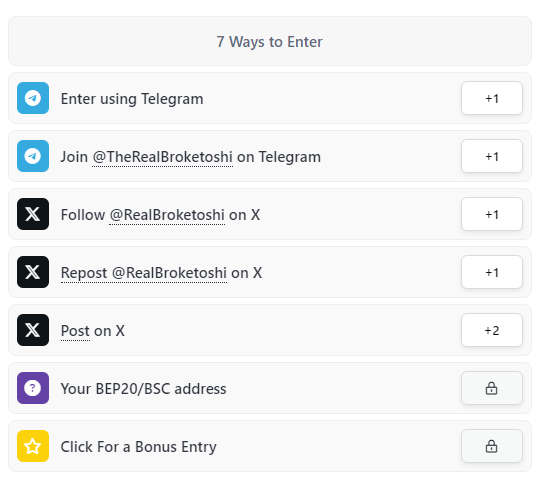Click Telegram icon next to Join @TheRealBroketoshi
Image resolution: width=540 pixels, height=478 pixels.
pyautogui.click(x=33, y=156)
